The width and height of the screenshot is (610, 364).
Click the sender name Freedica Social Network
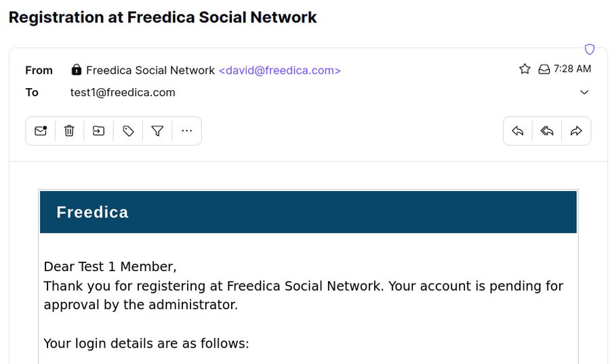pyautogui.click(x=150, y=70)
